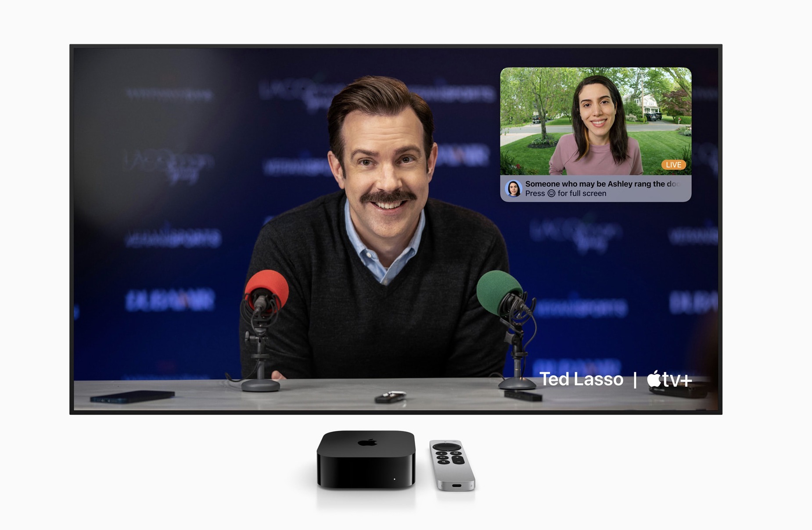Open the live doorbell camera video preview

(595, 121)
